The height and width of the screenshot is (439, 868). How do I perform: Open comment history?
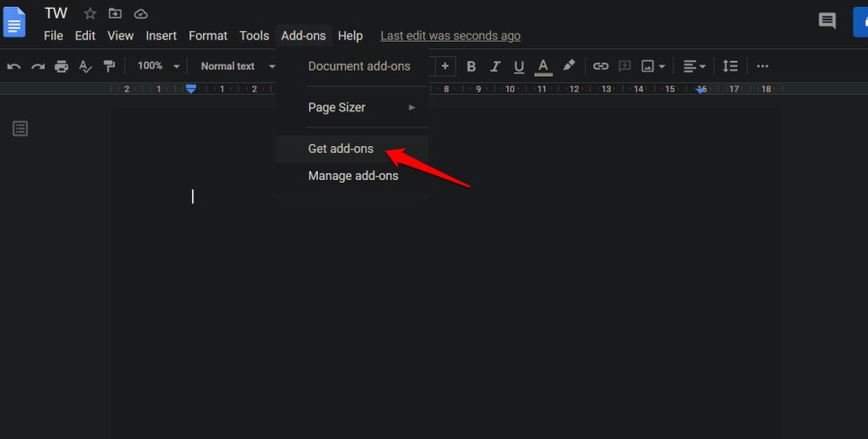pos(827,21)
